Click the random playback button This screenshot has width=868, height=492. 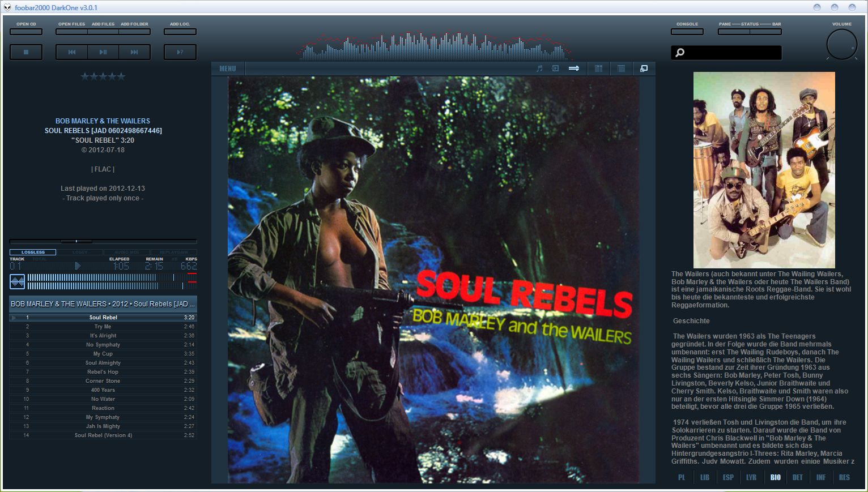coord(180,52)
